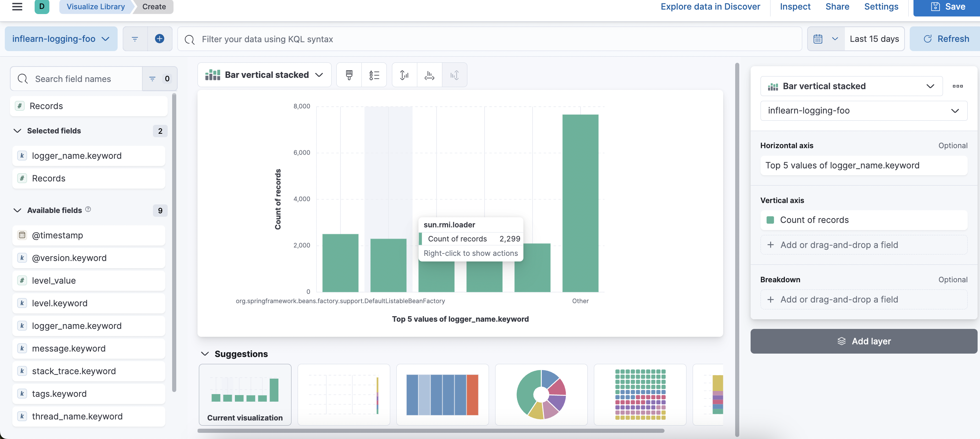Open bottom axis settings icon
980x439 pixels.
click(430, 75)
